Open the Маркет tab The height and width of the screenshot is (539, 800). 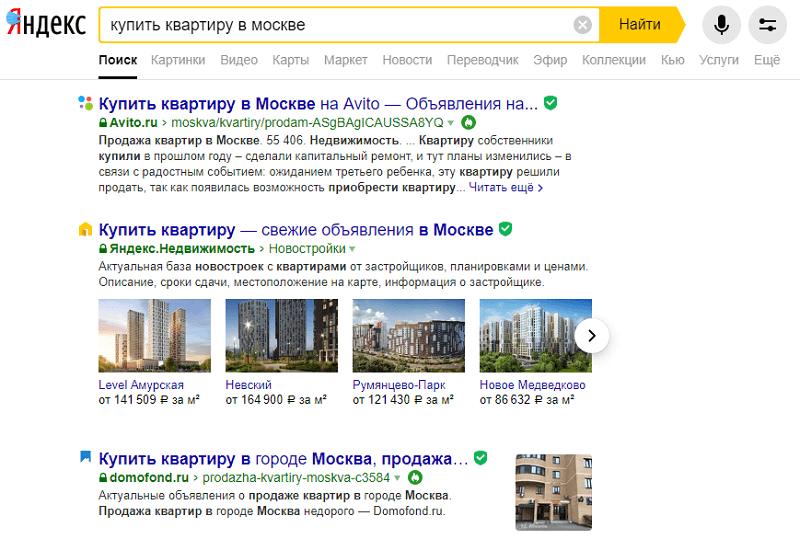coord(345,60)
